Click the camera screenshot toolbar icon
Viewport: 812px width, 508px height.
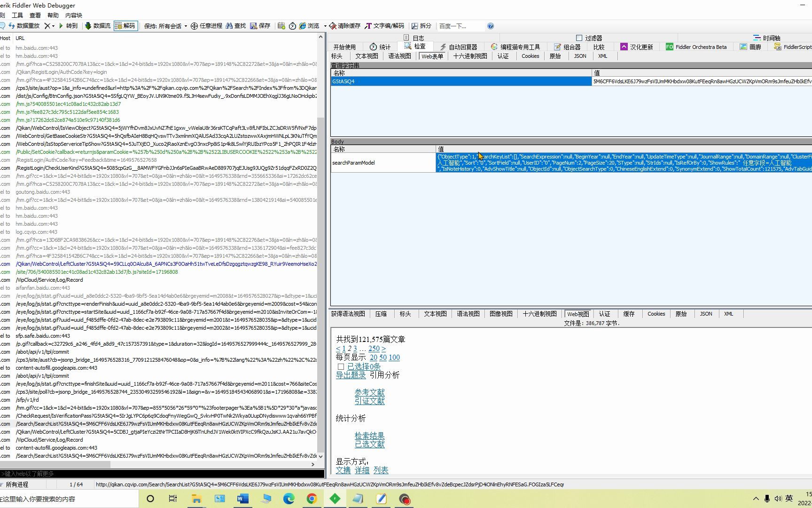coord(281,26)
